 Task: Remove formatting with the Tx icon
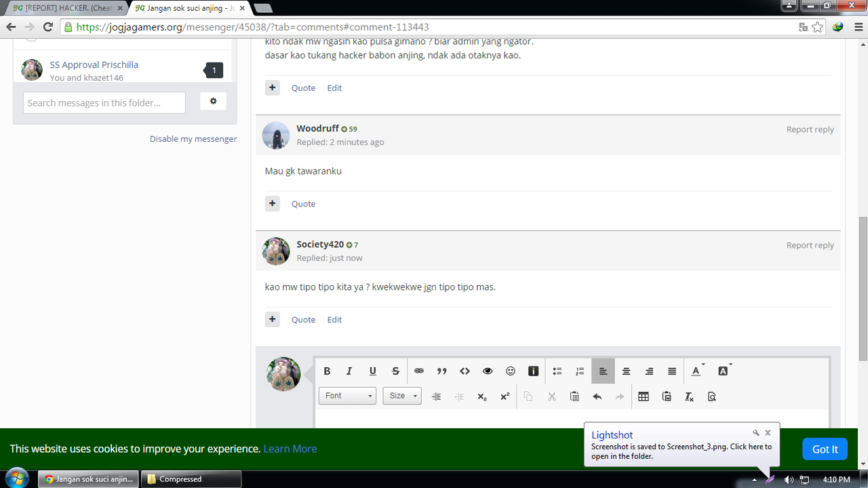pyautogui.click(x=689, y=396)
